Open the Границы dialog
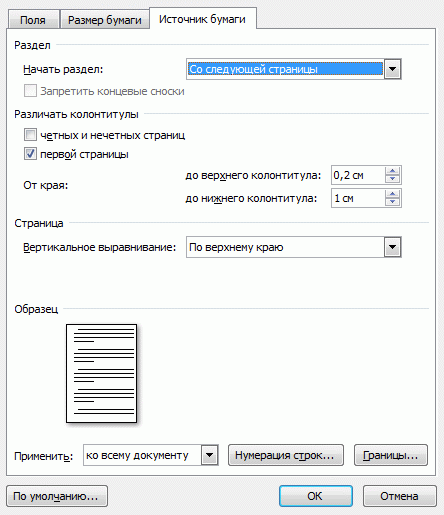 (x=391, y=455)
